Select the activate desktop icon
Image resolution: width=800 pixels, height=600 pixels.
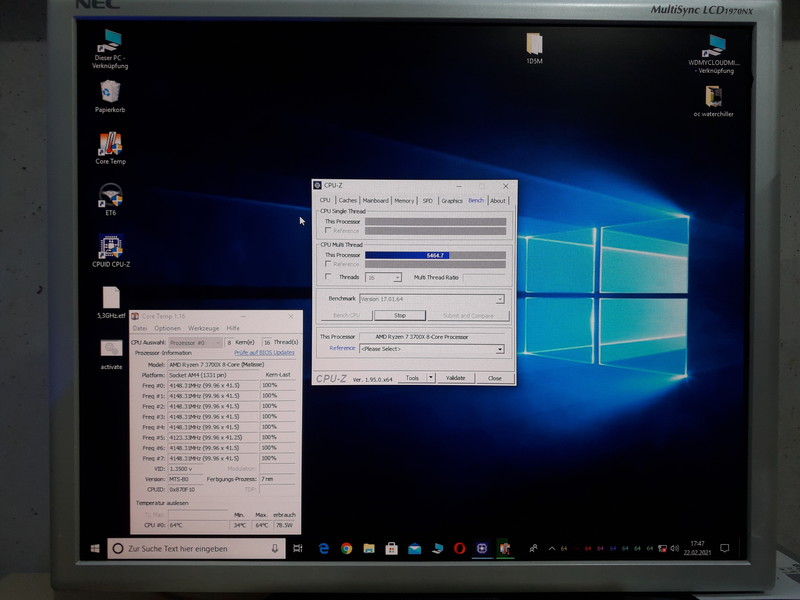tap(111, 355)
